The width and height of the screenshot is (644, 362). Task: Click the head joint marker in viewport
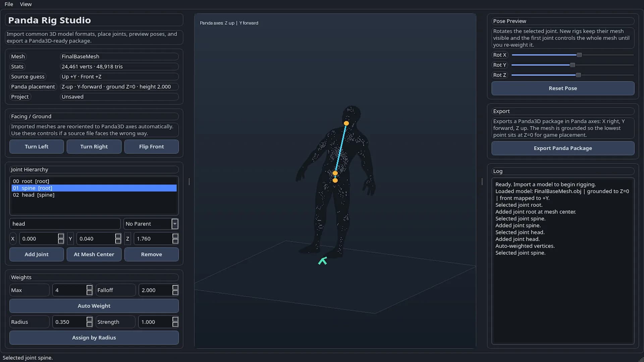[346, 123]
